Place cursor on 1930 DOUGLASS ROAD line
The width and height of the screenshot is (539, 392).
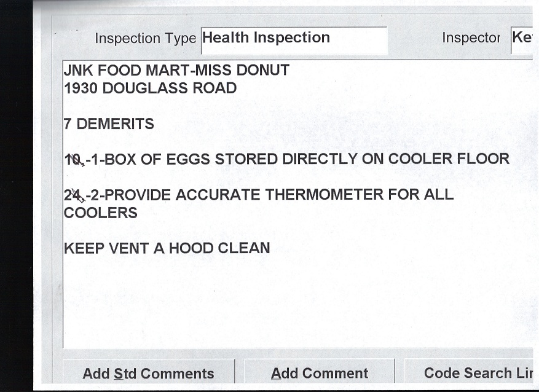[x=150, y=88]
